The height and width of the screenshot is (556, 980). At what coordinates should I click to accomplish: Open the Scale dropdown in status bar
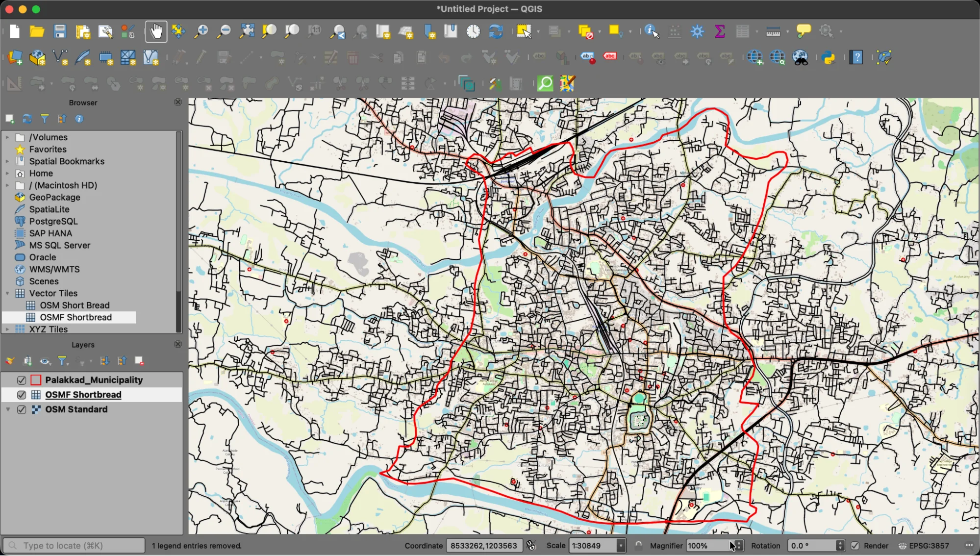coord(620,545)
